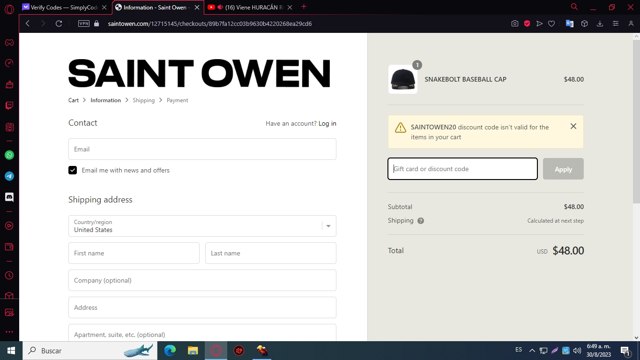Image resolution: width=640 pixels, height=360 pixels.
Task: Open Twitch in the sidebar
Action: tap(9, 106)
